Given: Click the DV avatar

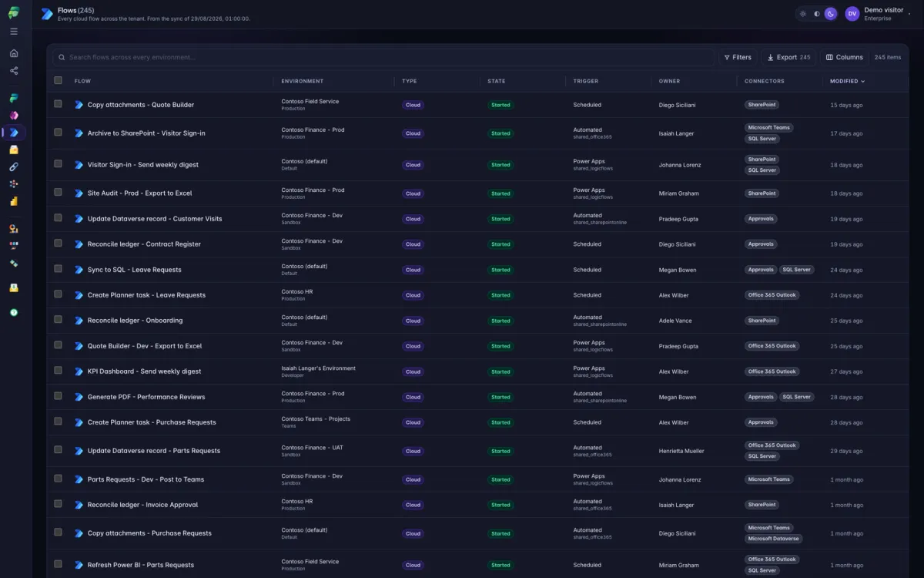Looking at the screenshot, I should point(852,14).
